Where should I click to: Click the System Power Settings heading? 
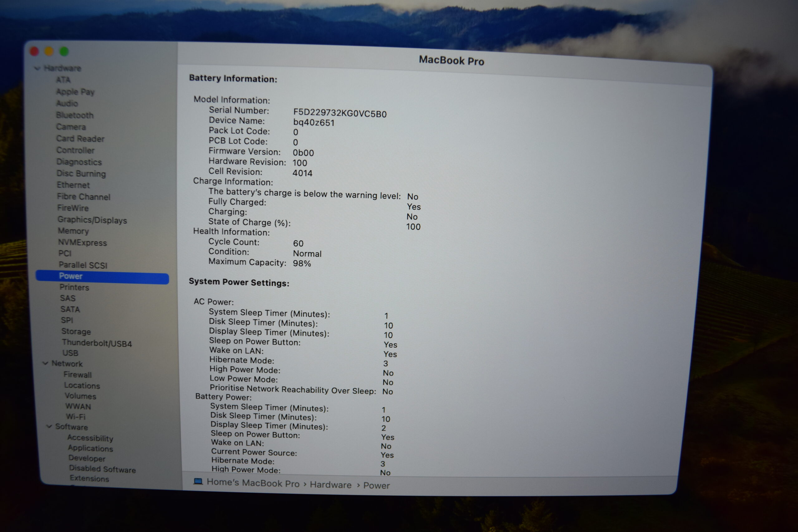click(239, 282)
